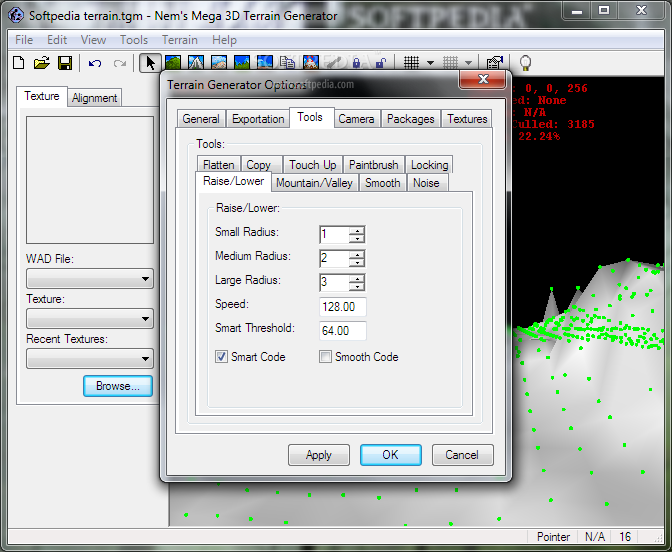Image resolution: width=672 pixels, height=552 pixels.
Task: Open the View menu
Action: (x=93, y=40)
